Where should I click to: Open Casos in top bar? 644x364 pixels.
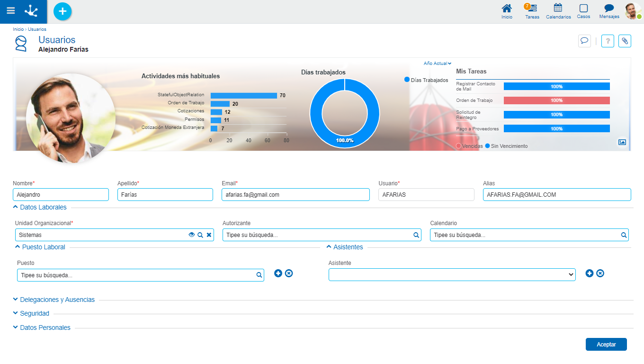pyautogui.click(x=583, y=11)
